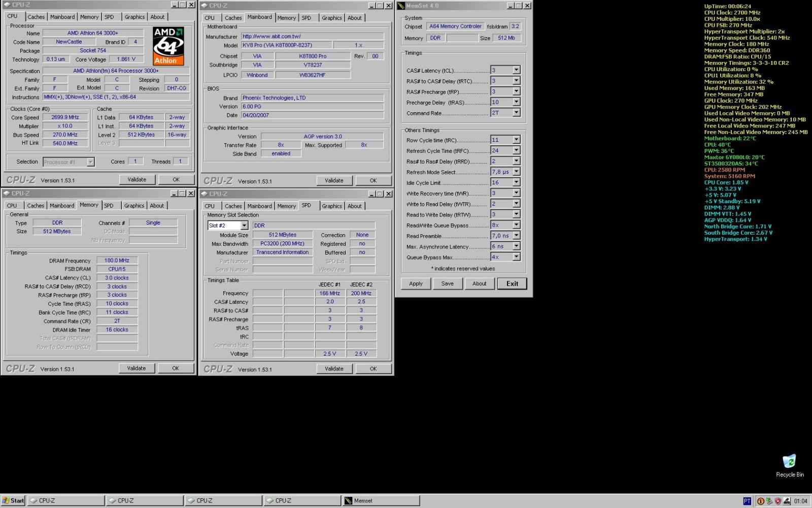
Task: Click the http://www.abit.com.tw/ manufacturer field
Action: point(312,37)
